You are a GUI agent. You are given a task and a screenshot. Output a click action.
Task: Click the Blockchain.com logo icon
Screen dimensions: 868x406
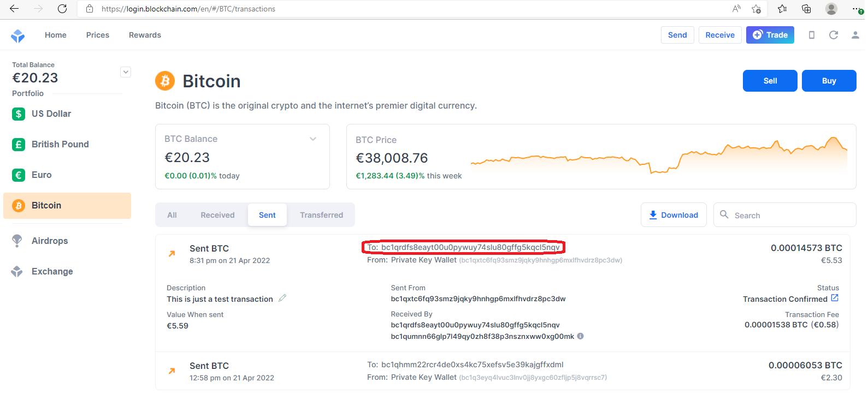(x=18, y=35)
